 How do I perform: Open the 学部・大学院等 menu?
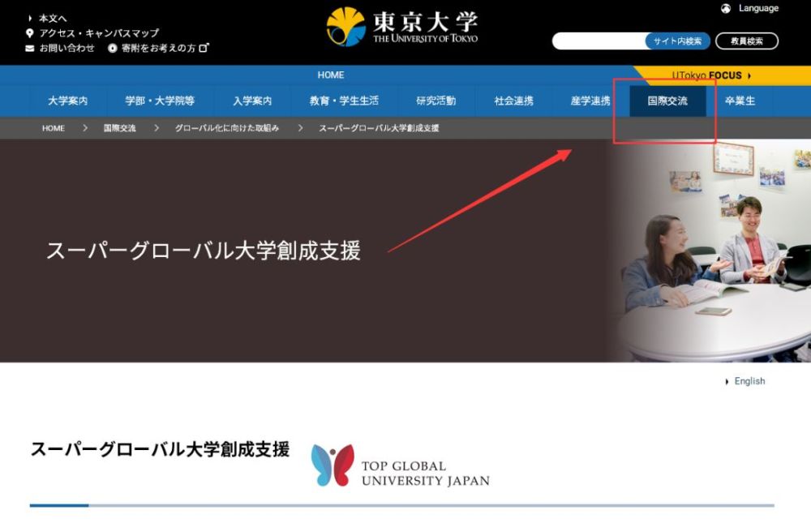(159, 101)
